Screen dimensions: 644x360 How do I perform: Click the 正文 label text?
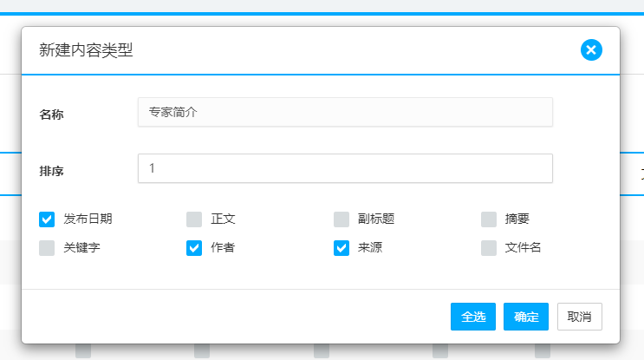tap(224, 219)
